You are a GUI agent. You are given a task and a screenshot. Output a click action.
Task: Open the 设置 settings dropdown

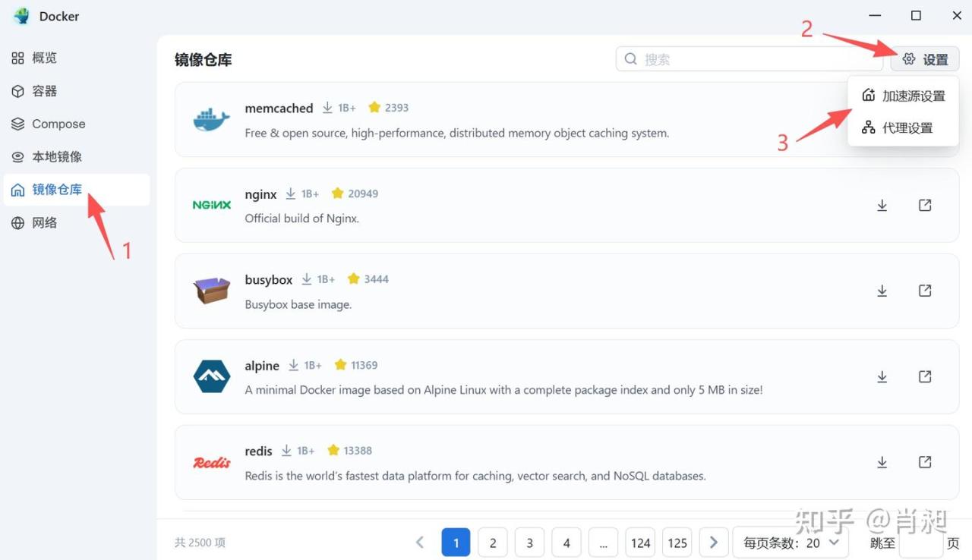tap(925, 59)
